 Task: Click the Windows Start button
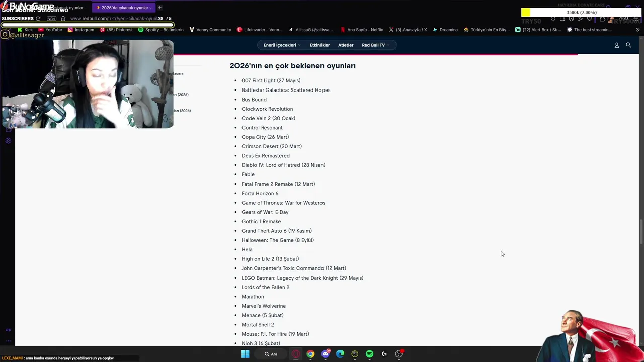pyautogui.click(x=245, y=354)
